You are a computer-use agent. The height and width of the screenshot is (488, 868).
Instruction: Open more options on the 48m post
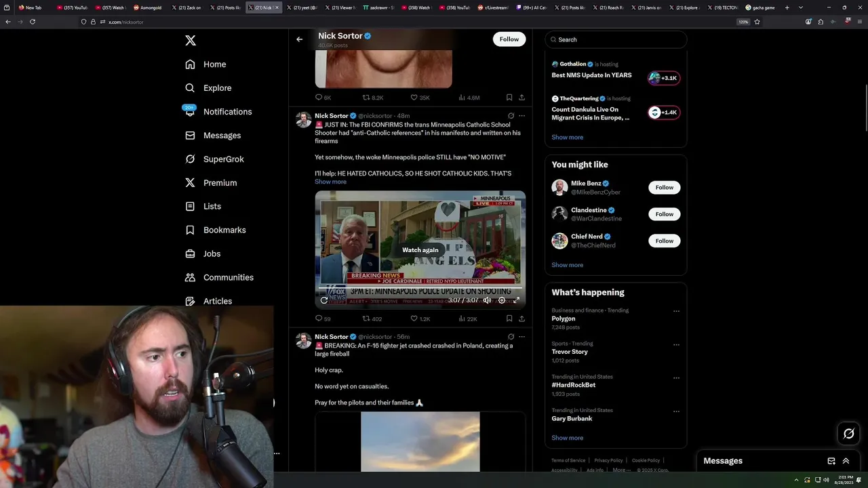tap(521, 116)
